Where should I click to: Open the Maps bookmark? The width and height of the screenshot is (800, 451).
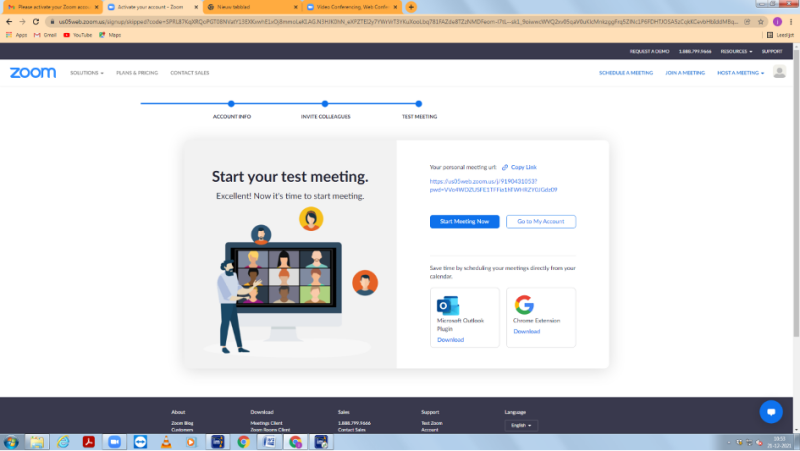110,35
